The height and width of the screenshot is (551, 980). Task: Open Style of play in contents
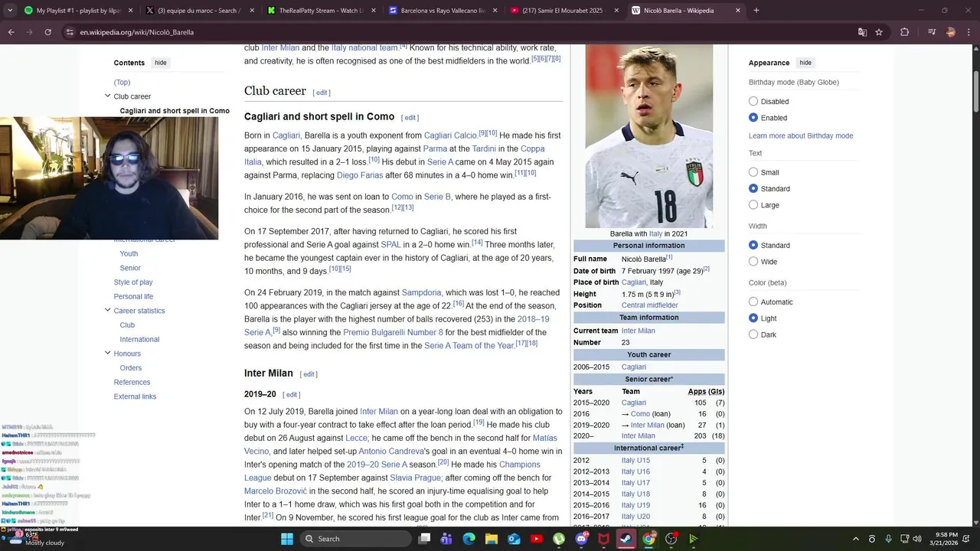pos(133,282)
